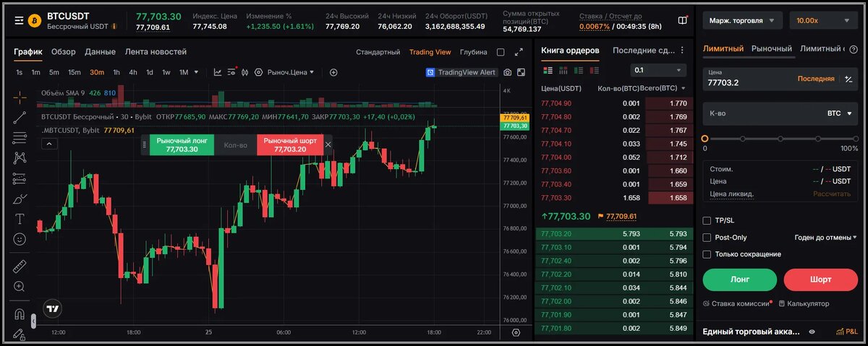Open the Марж. торговля dropdown
Screen dimensions: 868x346
743,21
